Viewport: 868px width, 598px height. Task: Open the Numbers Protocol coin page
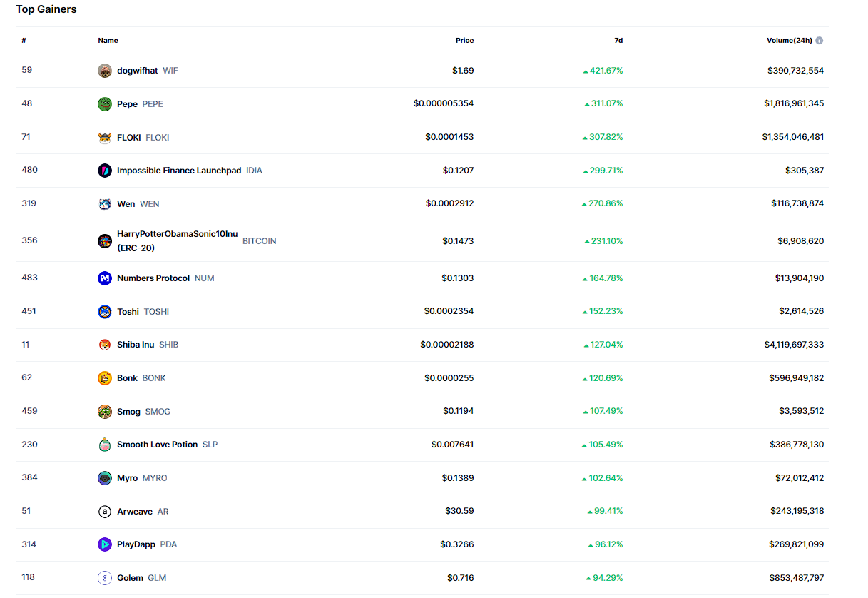(x=153, y=278)
